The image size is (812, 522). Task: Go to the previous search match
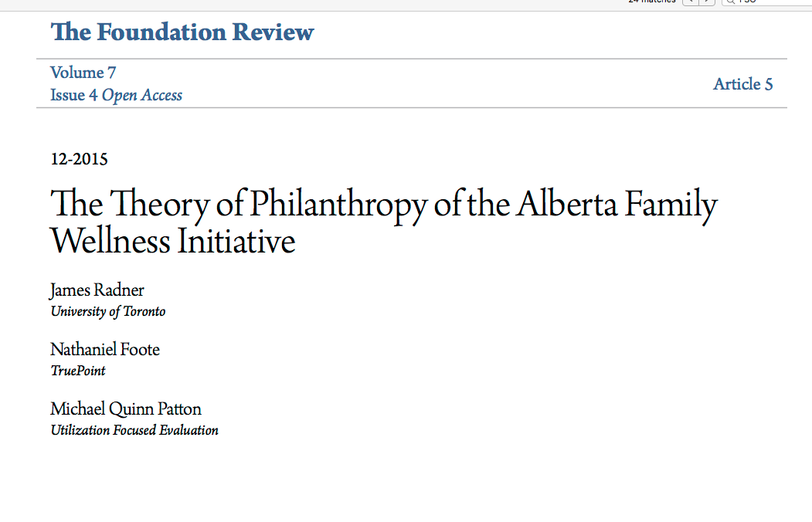click(690, 2)
